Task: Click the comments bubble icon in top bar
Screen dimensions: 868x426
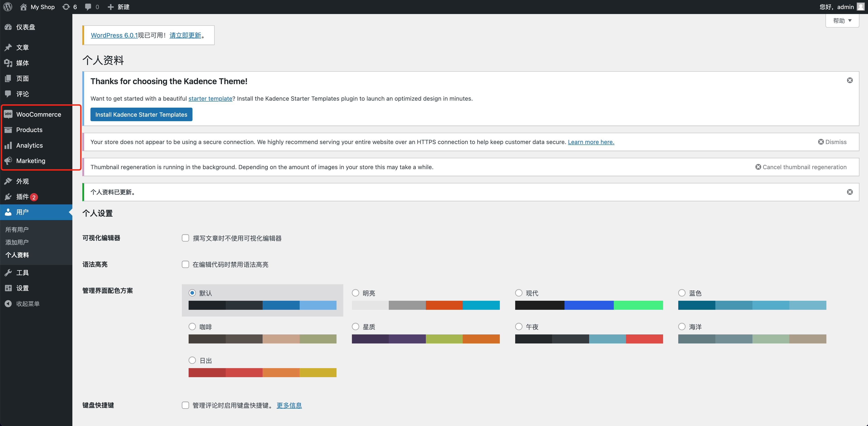Action: (88, 7)
